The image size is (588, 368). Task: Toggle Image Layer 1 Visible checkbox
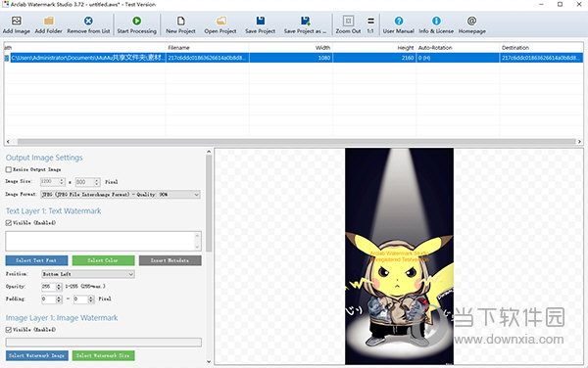[x=8, y=330]
